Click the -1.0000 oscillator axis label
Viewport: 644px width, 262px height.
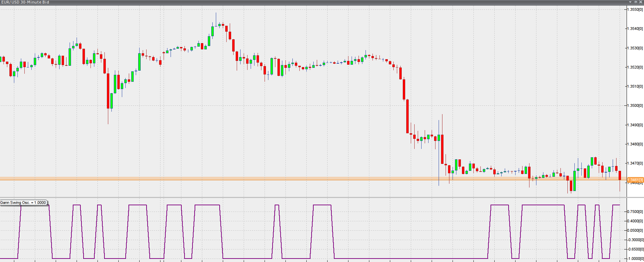click(x=635, y=259)
